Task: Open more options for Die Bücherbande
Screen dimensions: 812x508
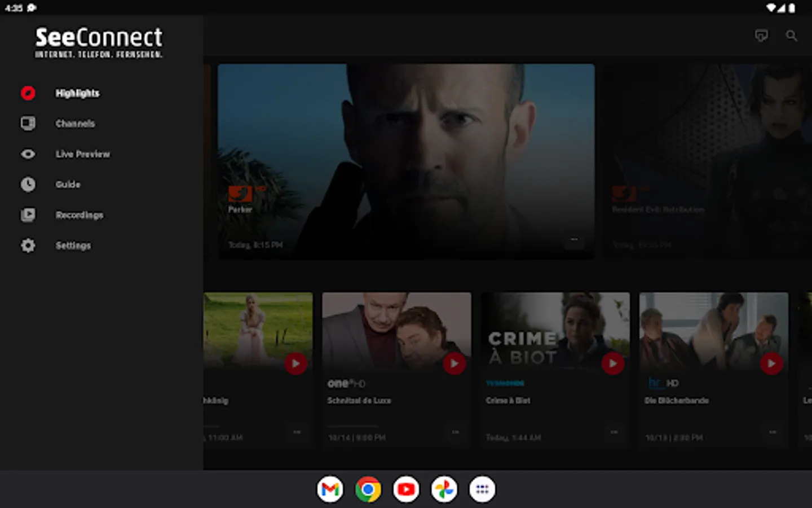Action: point(772,432)
